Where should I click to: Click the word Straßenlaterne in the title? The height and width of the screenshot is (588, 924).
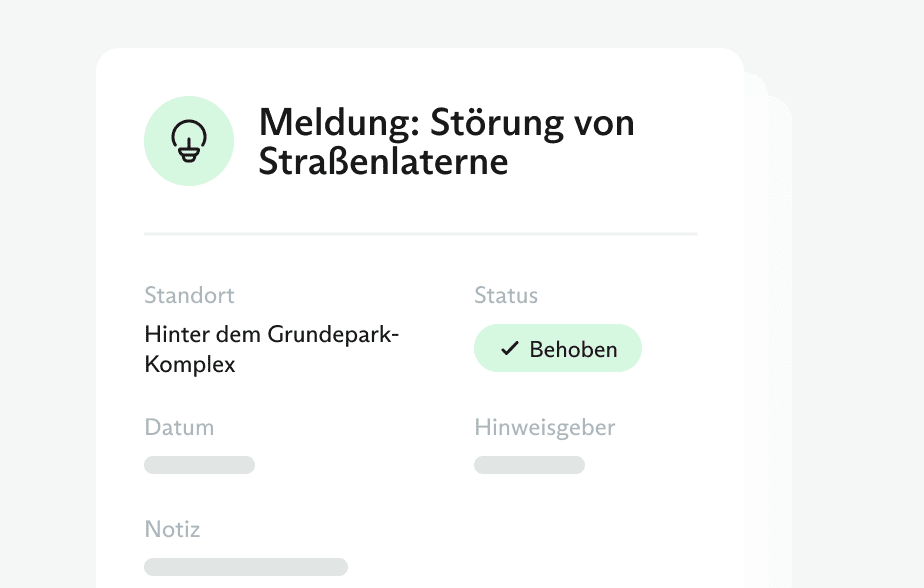tap(383, 161)
